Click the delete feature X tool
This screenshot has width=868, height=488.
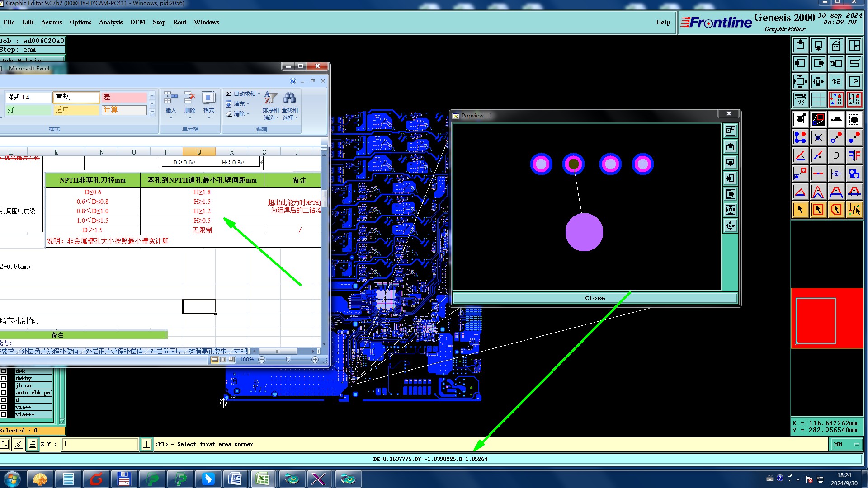(818, 137)
